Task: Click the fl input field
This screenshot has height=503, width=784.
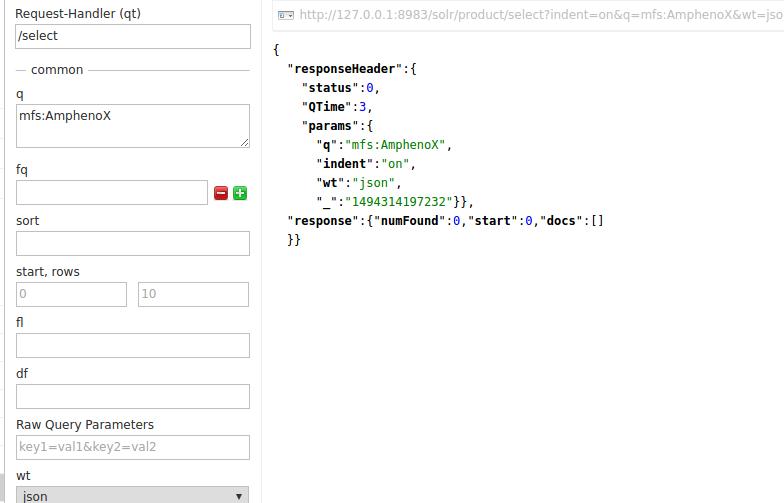Action: coord(133,346)
